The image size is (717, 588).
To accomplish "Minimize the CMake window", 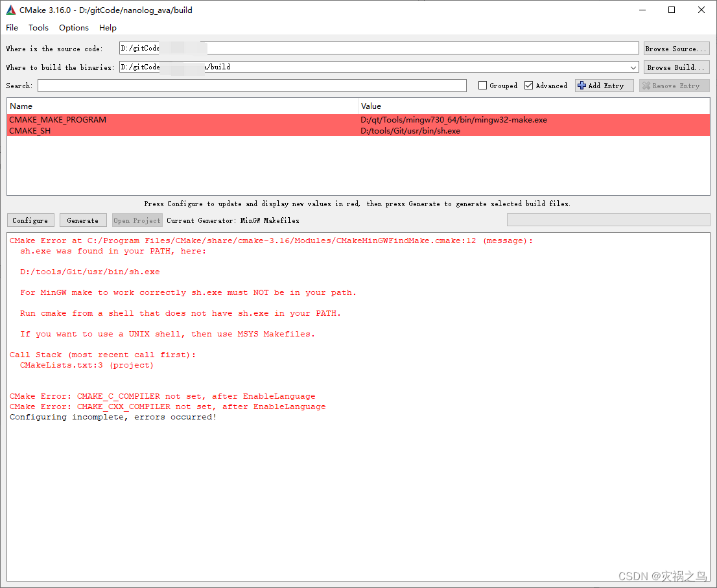I will 642,10.
